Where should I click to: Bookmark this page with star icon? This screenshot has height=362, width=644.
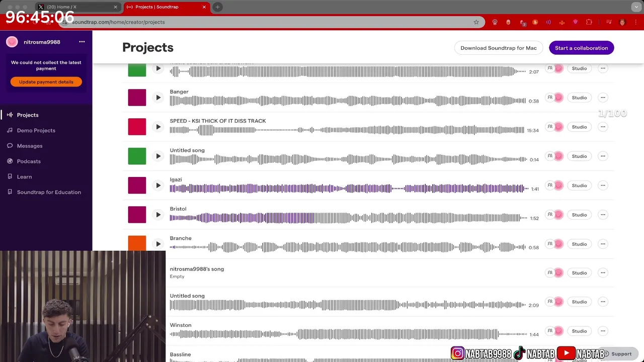point(476,22)
